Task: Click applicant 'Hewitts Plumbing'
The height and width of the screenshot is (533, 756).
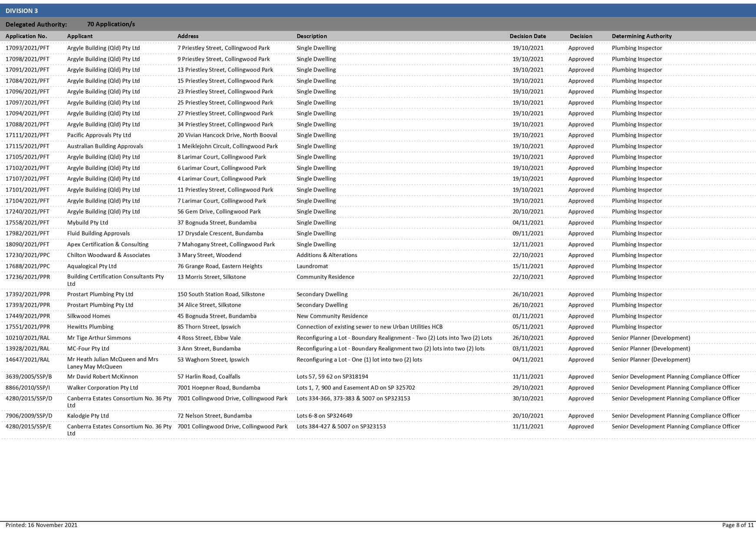Action: coord(90,327)
